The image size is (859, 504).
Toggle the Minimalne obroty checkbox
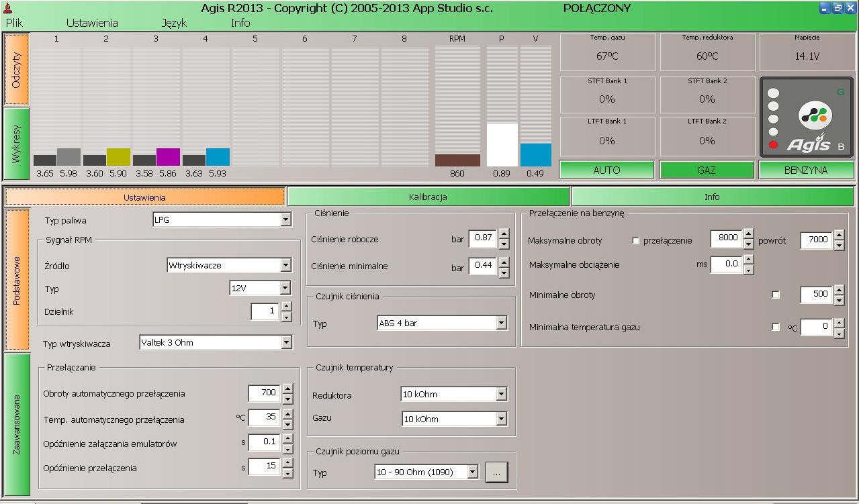click(776, 295)
